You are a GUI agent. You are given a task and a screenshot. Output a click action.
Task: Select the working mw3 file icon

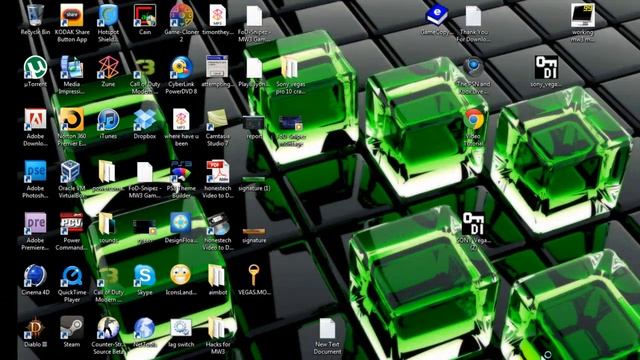click(582, 15)
